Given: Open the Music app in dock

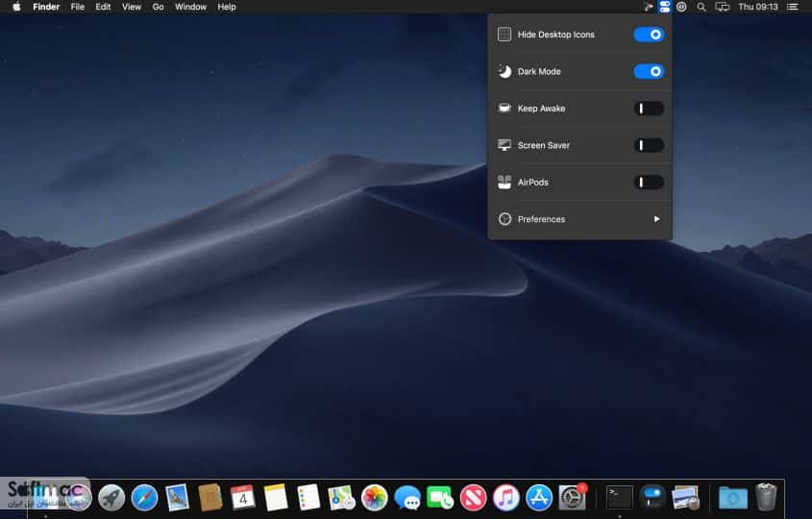Looking at the screenshot, I should (x=506, y=498).
